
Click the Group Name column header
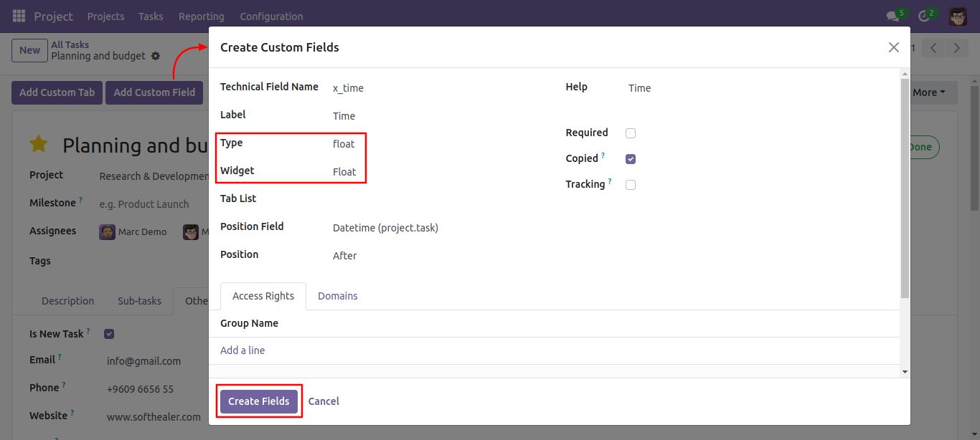(x=249, y=323)
